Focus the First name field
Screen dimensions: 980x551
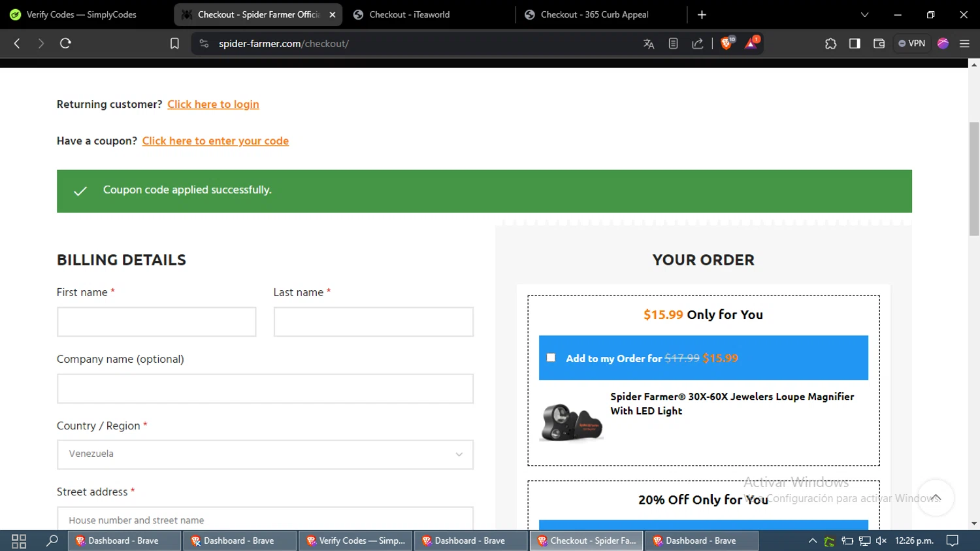pyautogui.click(x=157, y=322)
